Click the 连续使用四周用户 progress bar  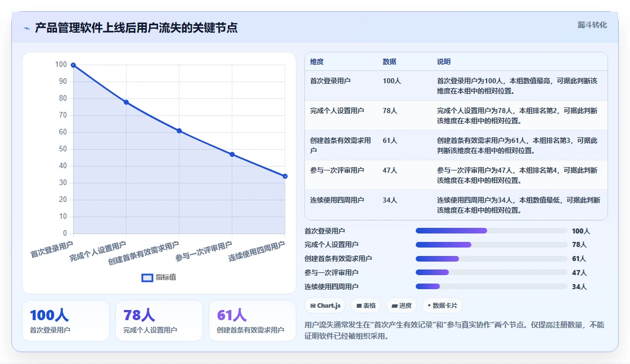click(492, 287)
